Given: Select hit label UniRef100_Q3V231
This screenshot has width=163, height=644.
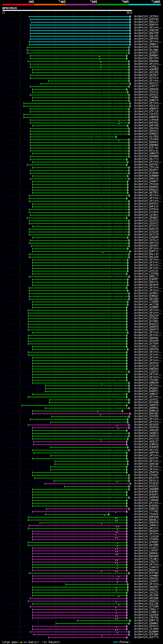Looking at the screenshot, I should tap(146, 271).
